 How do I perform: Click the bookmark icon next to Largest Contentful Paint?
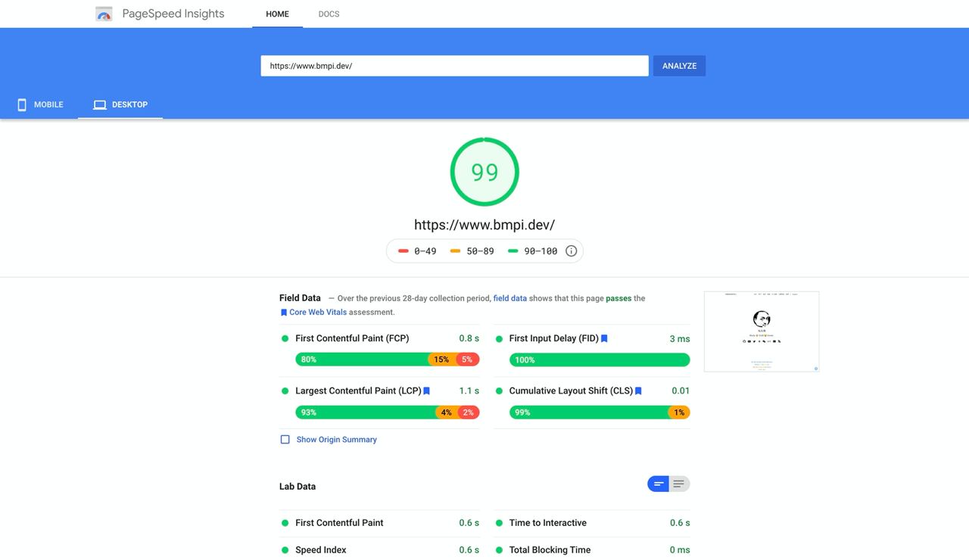(x=427, y=391)
